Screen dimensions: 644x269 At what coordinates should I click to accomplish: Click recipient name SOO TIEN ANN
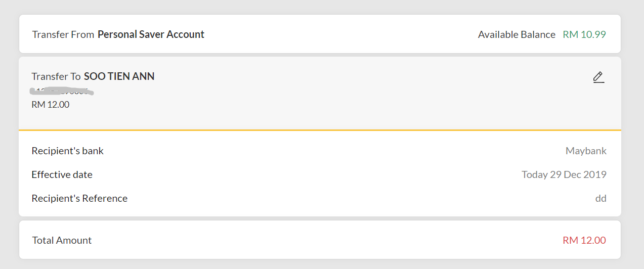click(x=119, y=76)
